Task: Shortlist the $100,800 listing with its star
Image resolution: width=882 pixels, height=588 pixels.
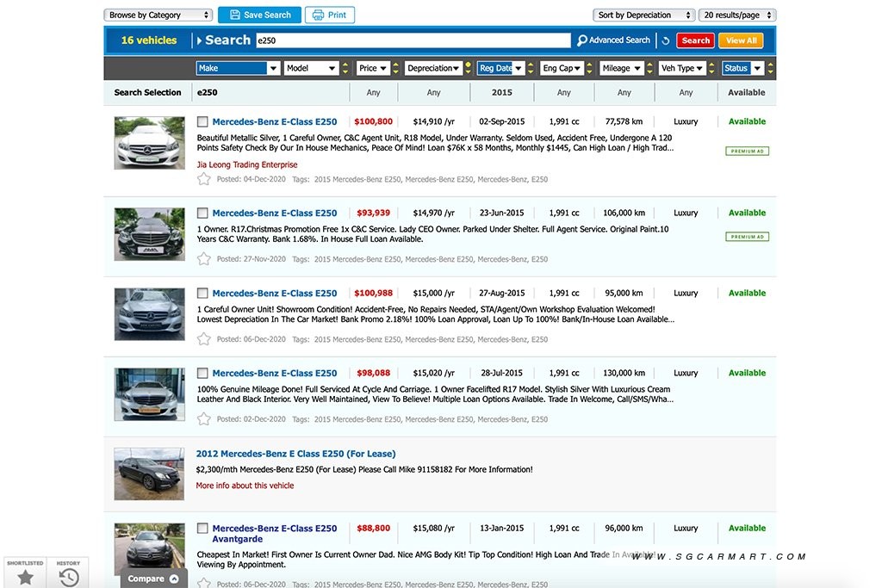Action: tap(204, 179)
